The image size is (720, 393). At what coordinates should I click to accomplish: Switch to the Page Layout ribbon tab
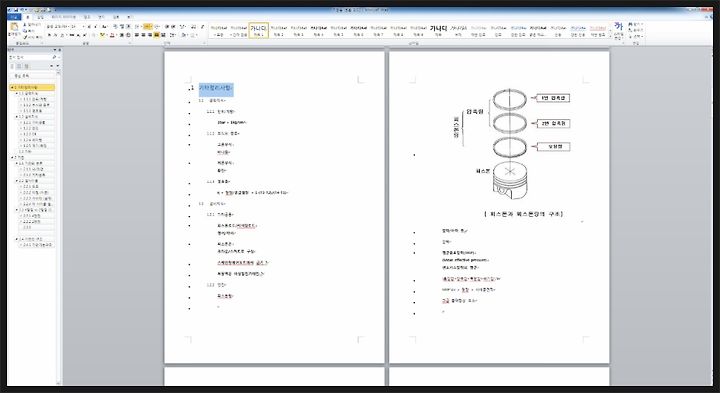click(63, 17)
